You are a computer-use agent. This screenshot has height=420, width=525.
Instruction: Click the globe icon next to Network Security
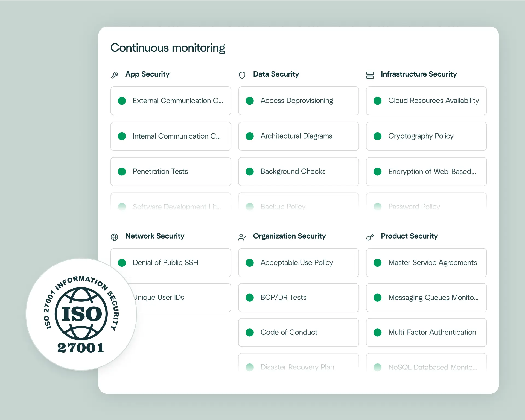click(115, 236)
